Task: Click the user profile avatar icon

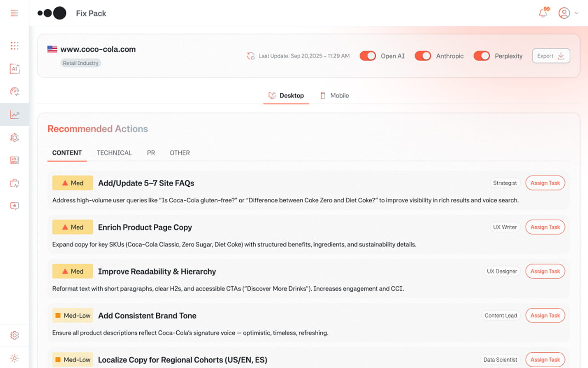Action: click(564, 13)
